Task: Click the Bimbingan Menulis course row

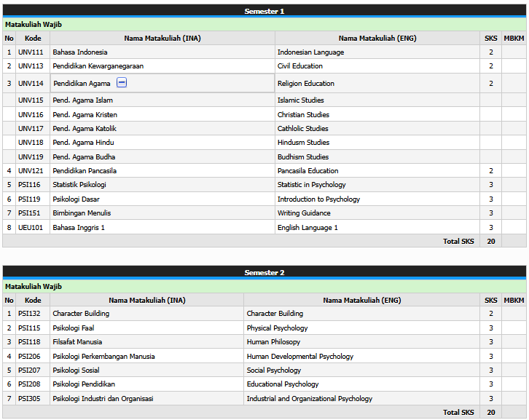Action: click(x=82, y=213)
